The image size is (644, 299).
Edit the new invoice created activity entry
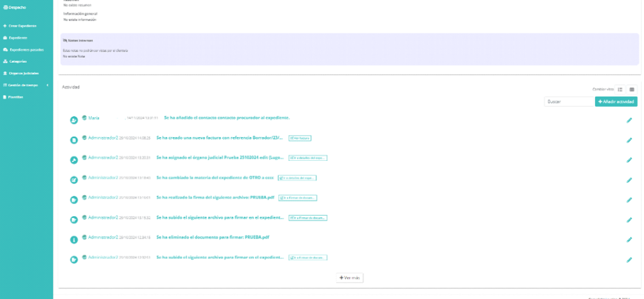click(629, 139)
